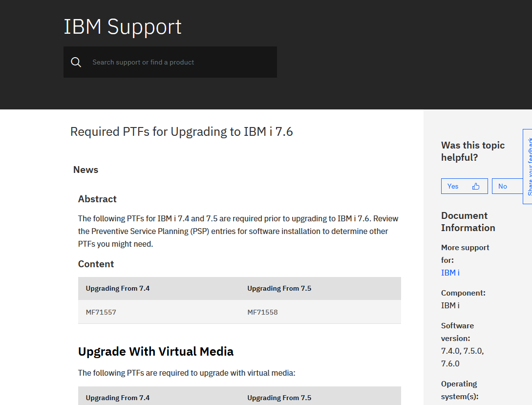
Task: Click the Upgrade With Virtual Media heading
Action: [155, 351]
